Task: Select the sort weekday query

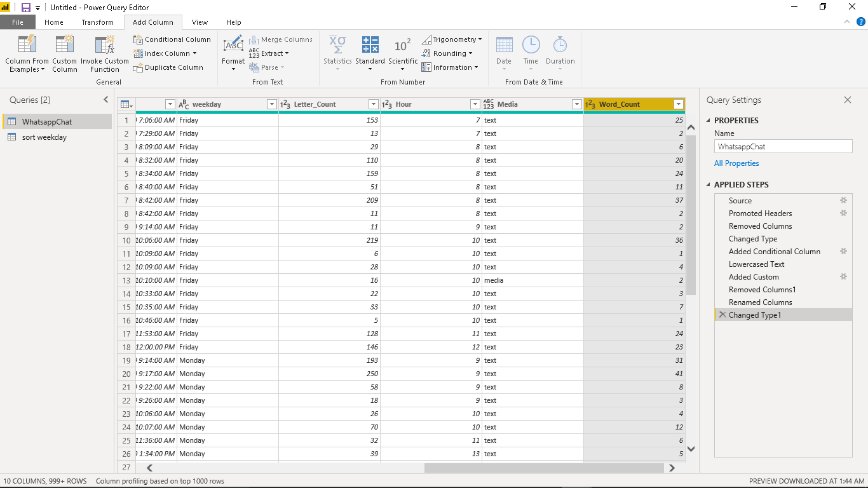Action: pos(57,137)
